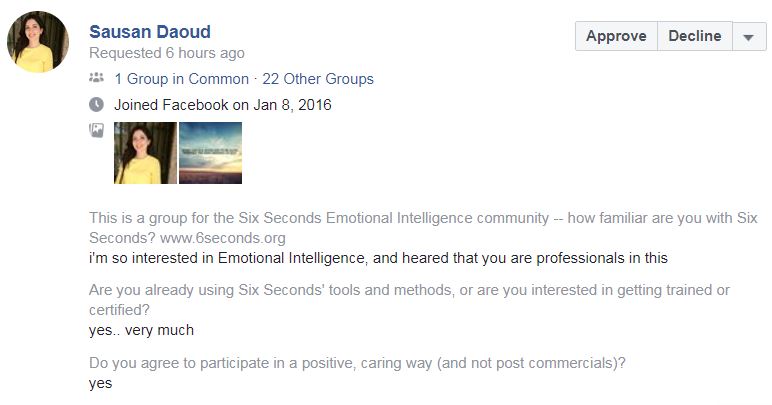The height and width of the screenshot is (405, 772).
Task: Click the photos icon left of thumbnails
Action: (x=97, y=130)
